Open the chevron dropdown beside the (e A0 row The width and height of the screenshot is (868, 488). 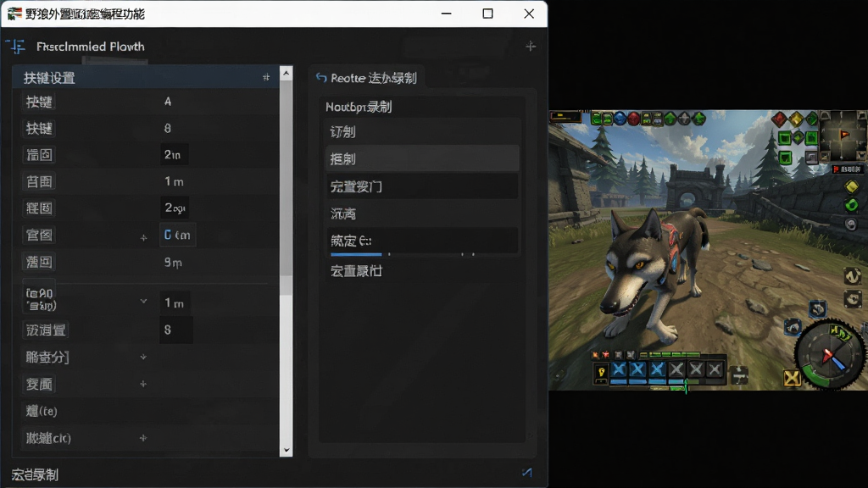(x=143, y=301)
